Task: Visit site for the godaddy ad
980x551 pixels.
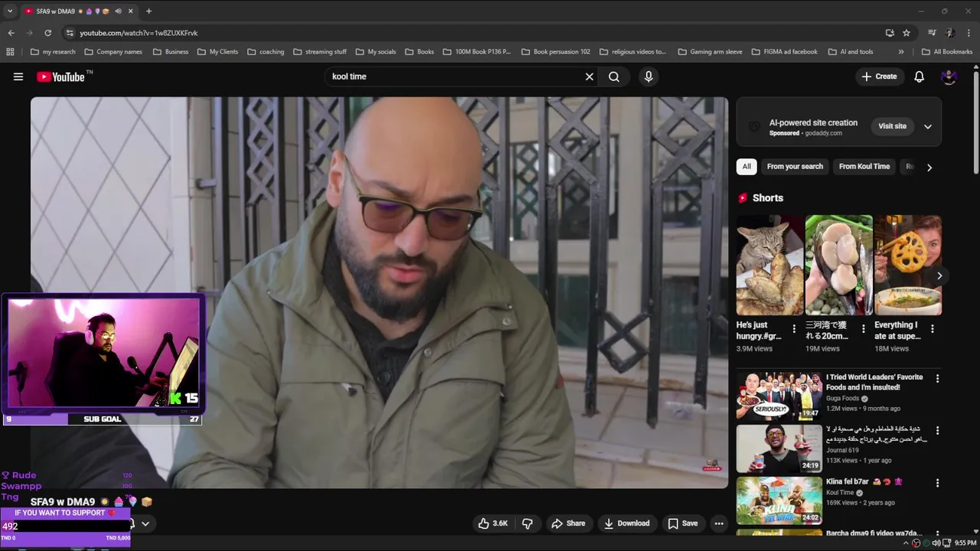Action: click(892, 126)
